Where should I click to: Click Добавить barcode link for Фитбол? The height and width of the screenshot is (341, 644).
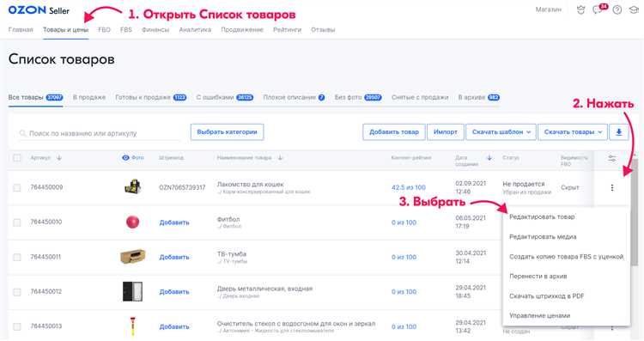[174, 222]
